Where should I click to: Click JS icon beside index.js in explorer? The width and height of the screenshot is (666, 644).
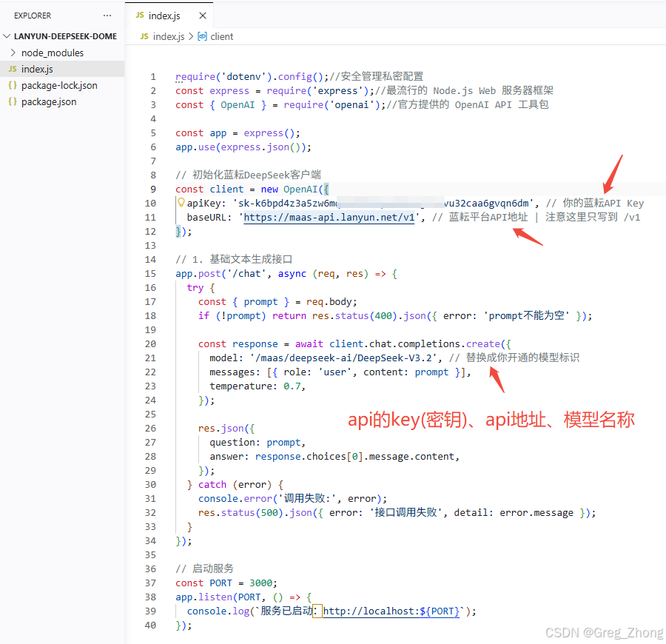point(13,69)
